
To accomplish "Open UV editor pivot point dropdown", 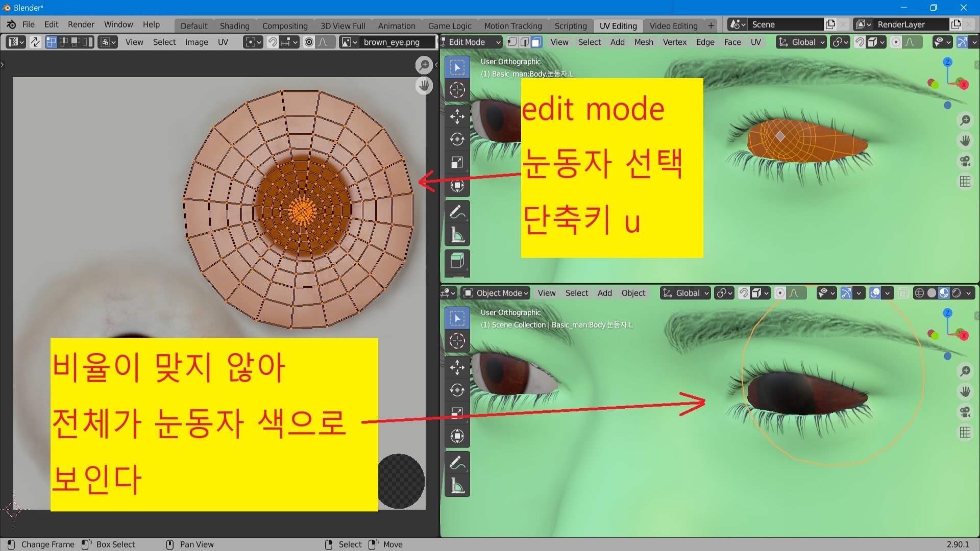I will [x=253, y=42].
